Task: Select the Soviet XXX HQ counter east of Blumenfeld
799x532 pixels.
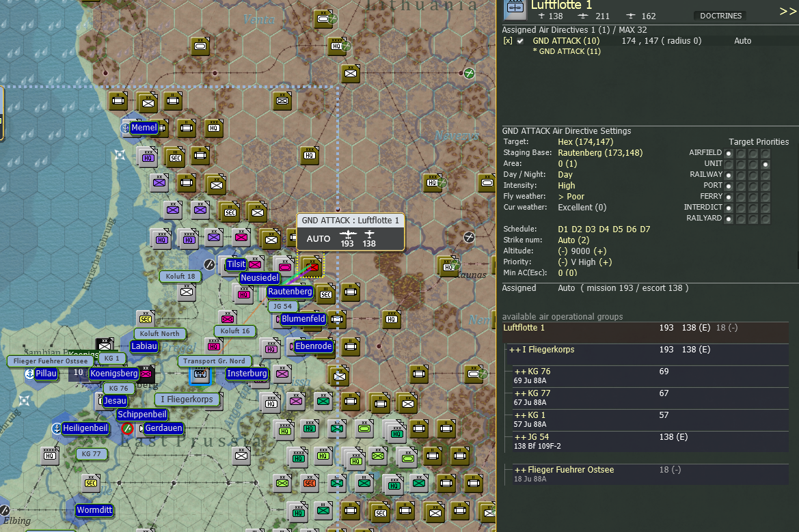Action: [392, 319]
